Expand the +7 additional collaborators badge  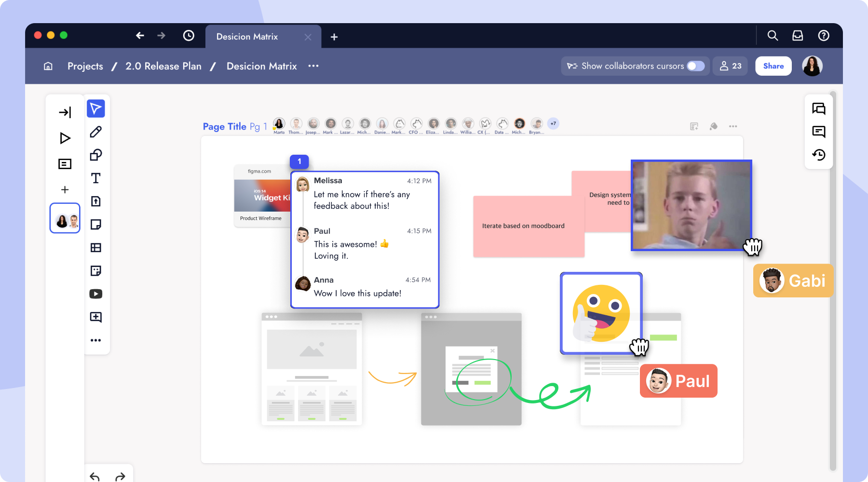(x=553, y=123)
